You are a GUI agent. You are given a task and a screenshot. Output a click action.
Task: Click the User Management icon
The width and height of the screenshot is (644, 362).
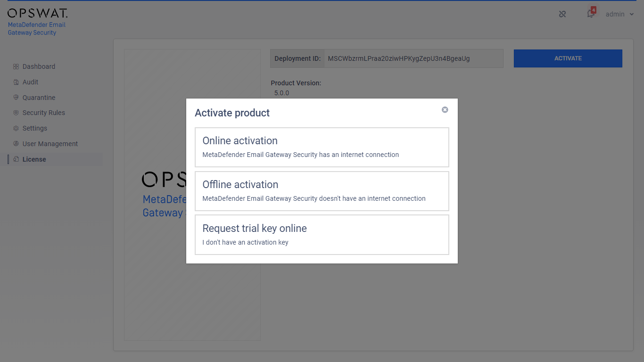coord(16,144)
